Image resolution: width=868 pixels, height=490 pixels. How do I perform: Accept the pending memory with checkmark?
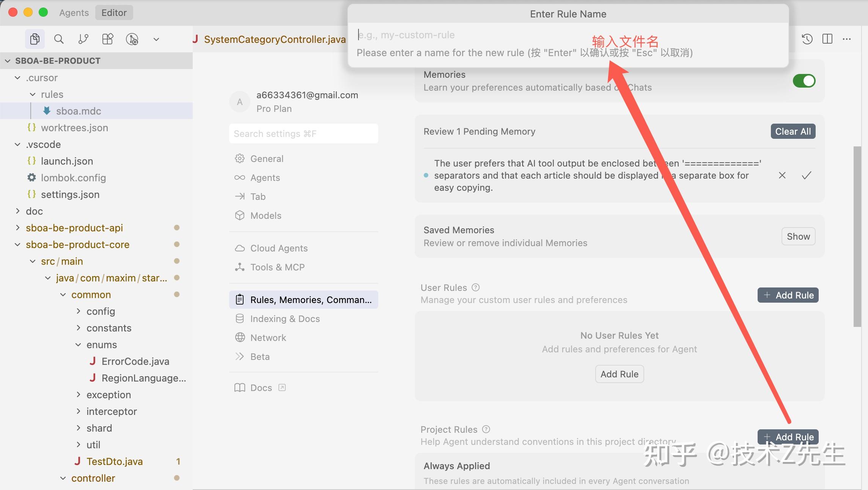[807, 175]
